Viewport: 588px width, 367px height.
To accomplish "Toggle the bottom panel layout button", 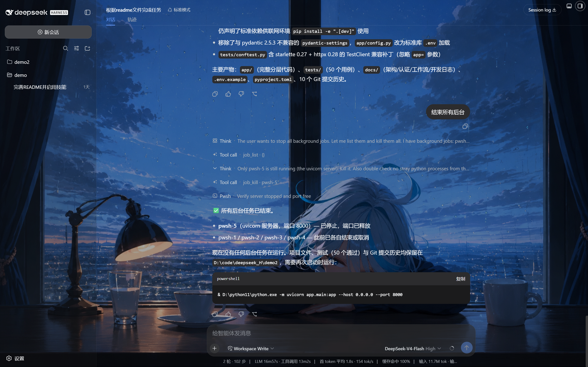I will 569,6.
